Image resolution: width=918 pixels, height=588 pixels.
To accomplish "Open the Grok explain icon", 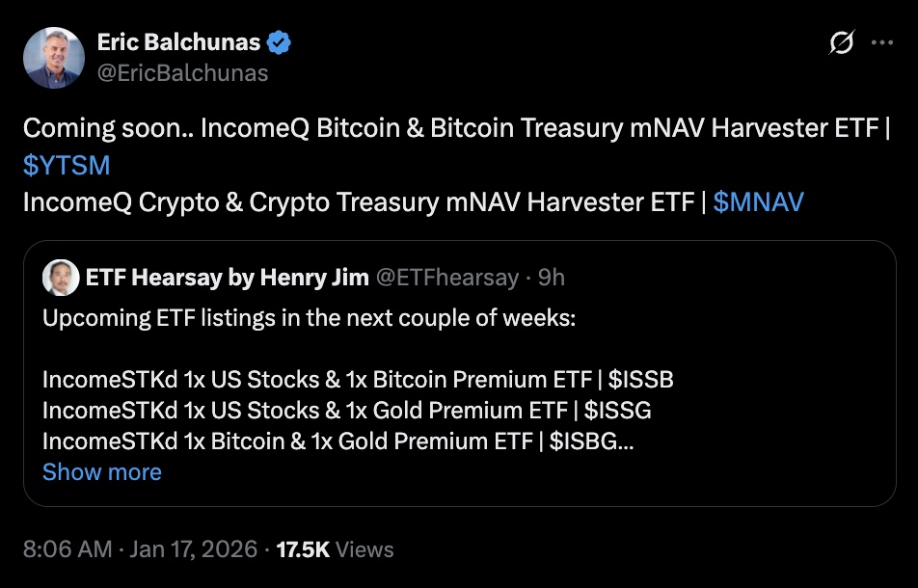I will point(841,43).
